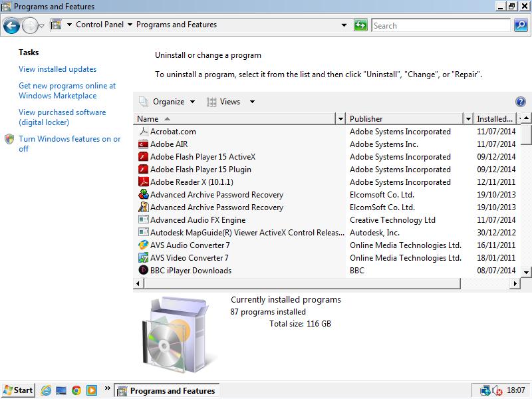The image size is (532, 399).
Task: Click the BBC iPlayer Downloads icon
Action: click(x=144, y=271)
